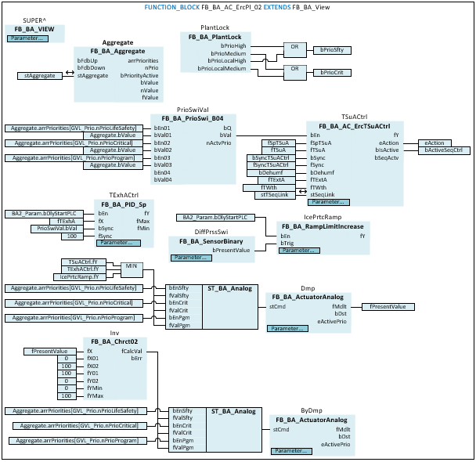The image size is (476, 462).
Task: Select the 100 constant at fSync input
Action: 72,236
